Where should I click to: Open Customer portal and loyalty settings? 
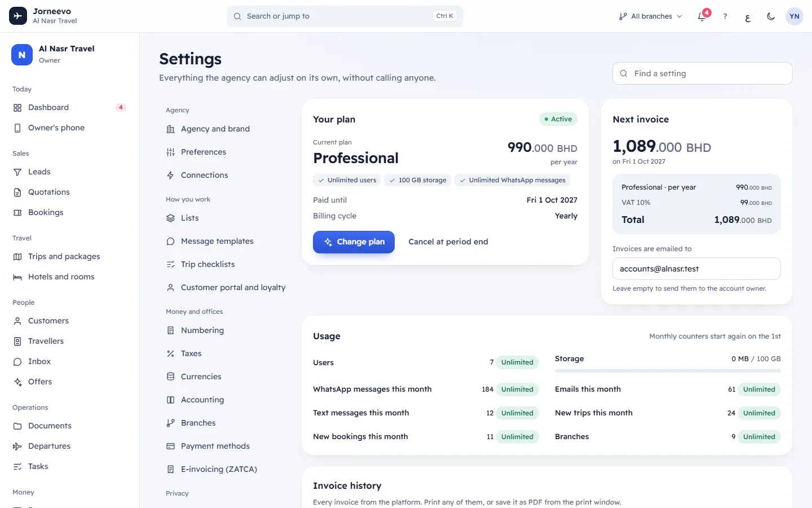pyautogui.click(x=226, y=287)
